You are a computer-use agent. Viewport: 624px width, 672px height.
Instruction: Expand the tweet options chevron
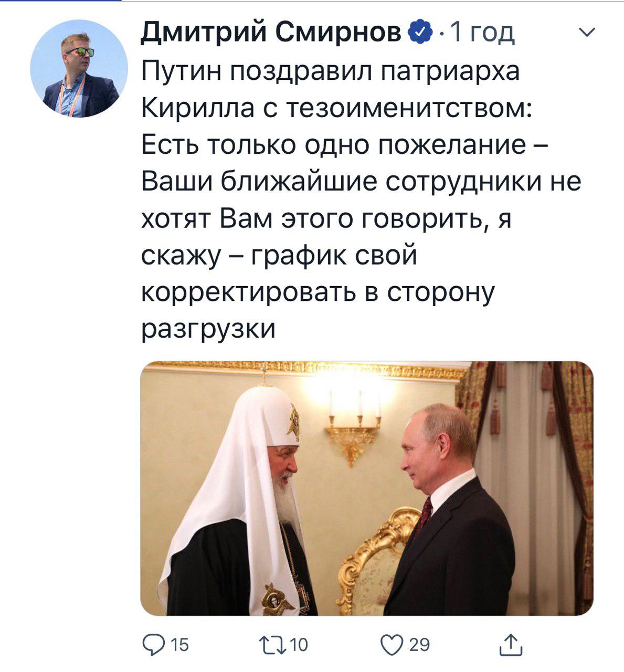click(587, 33)
